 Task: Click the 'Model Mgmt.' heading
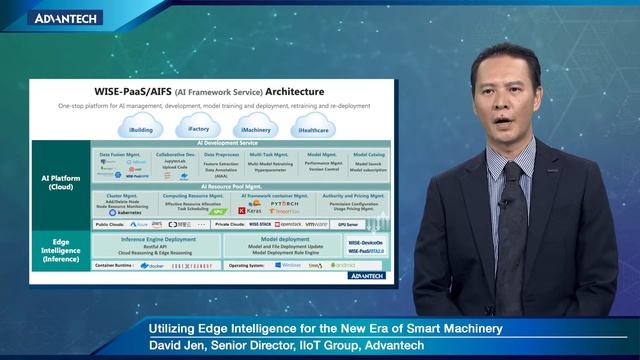click(321, 155)
